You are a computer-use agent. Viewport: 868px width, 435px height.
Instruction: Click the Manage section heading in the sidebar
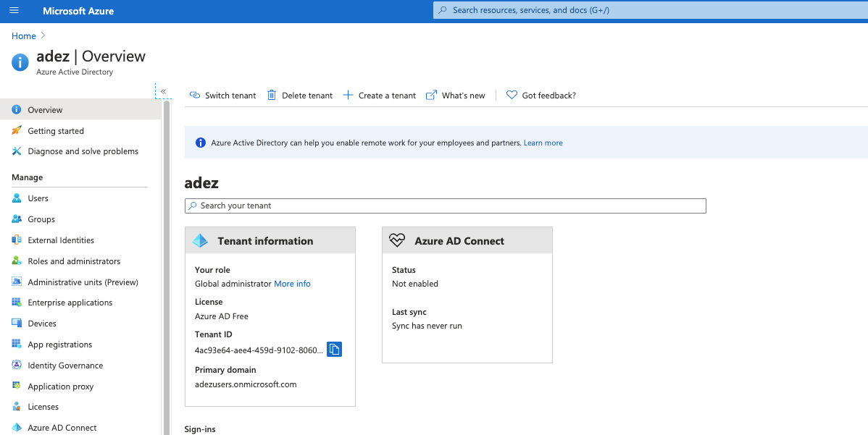[x=27, y=177]
